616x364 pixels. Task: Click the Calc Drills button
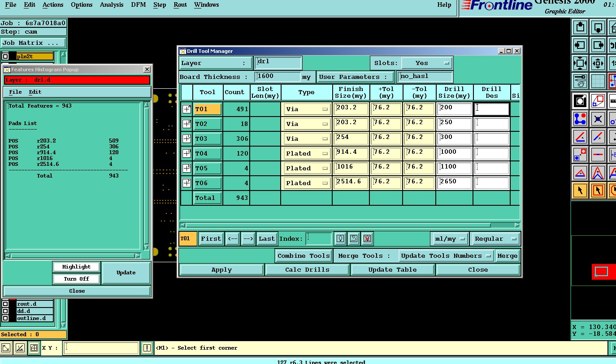click(x=307, y=270)
